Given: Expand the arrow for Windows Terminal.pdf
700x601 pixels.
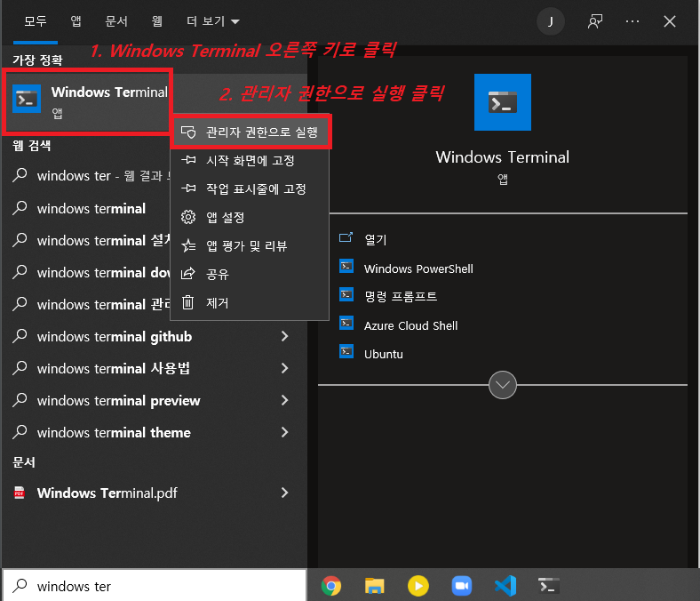Looking at the screenshot, I should point(284,493).
